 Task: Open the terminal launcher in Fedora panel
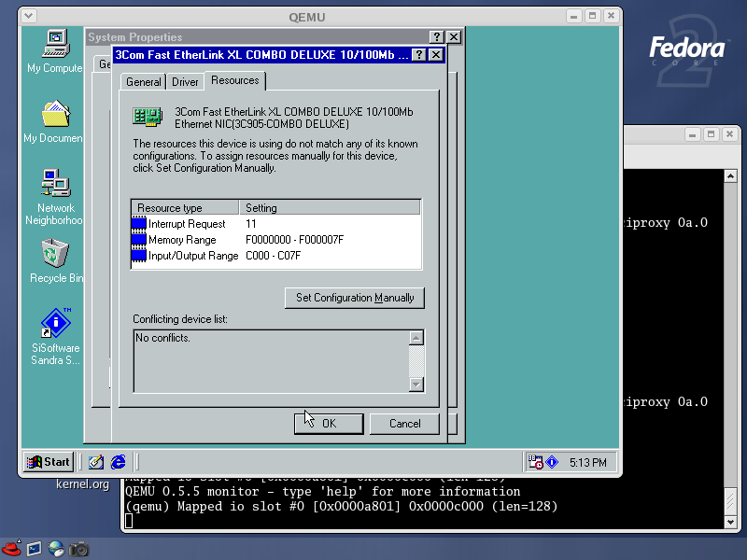pos(34,549)
